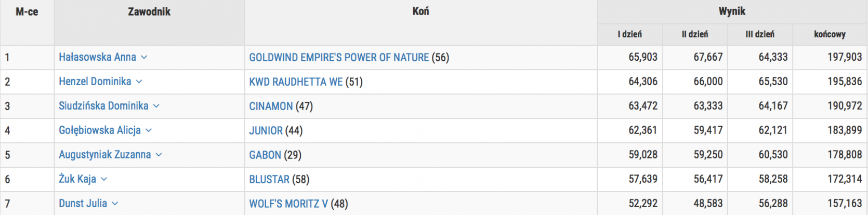Open rider link Siudzińska Dominika

103,106
